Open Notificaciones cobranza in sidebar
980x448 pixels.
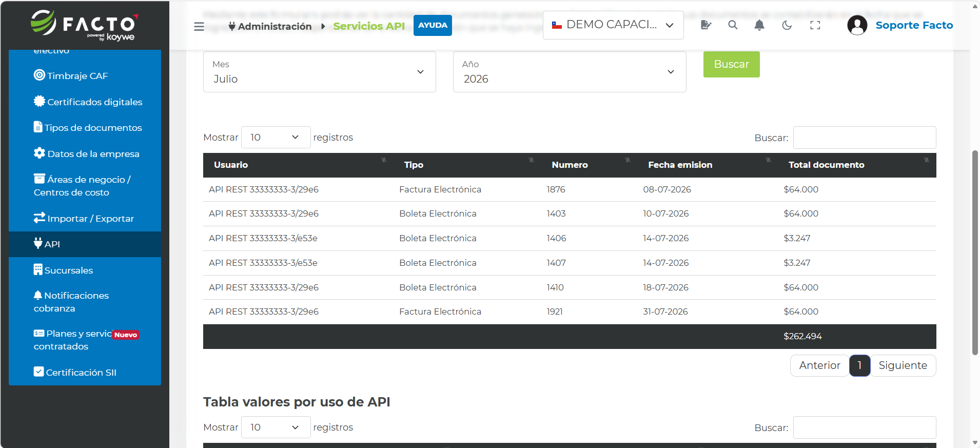(71, 302)
